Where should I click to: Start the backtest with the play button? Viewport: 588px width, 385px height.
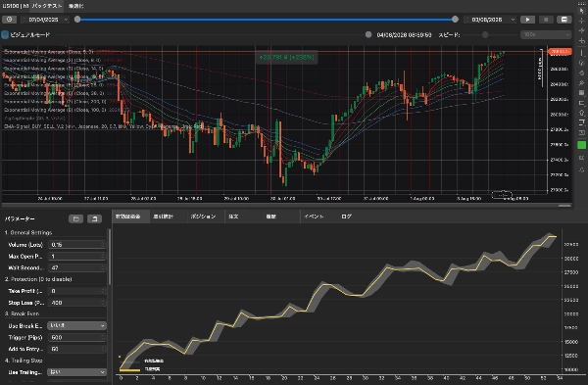point(527,20)
